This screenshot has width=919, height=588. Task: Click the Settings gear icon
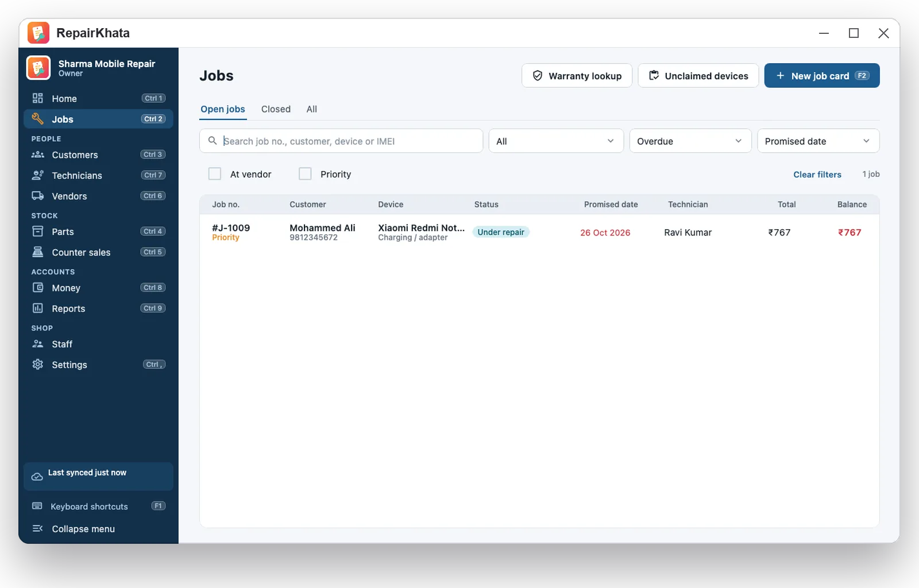click(x=38, y=365)
